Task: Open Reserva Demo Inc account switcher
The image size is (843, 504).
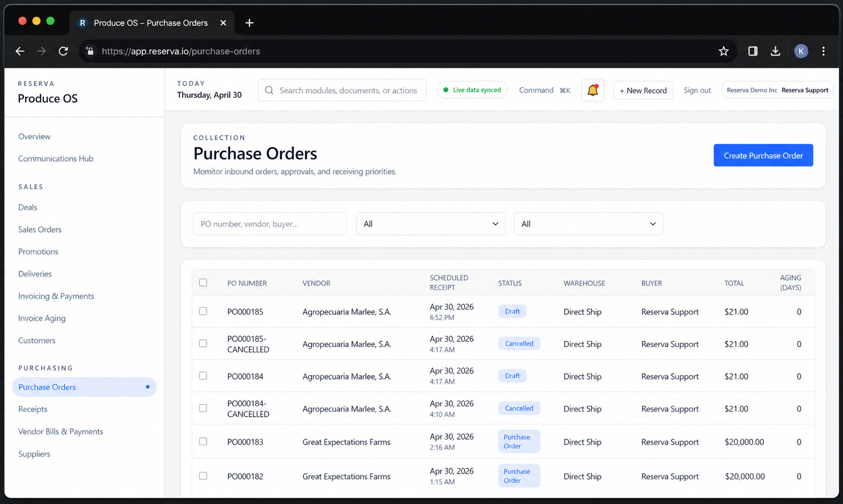Action: 778,90
